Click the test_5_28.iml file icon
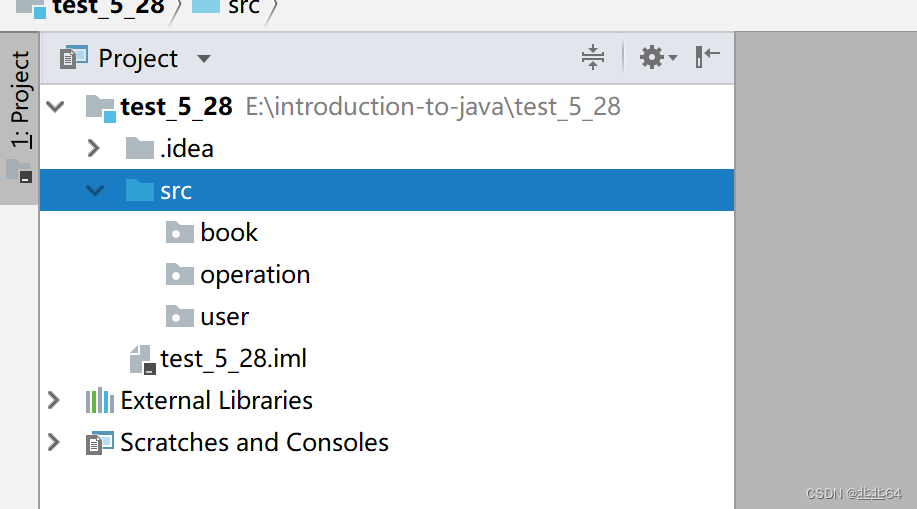 [141, 359]
